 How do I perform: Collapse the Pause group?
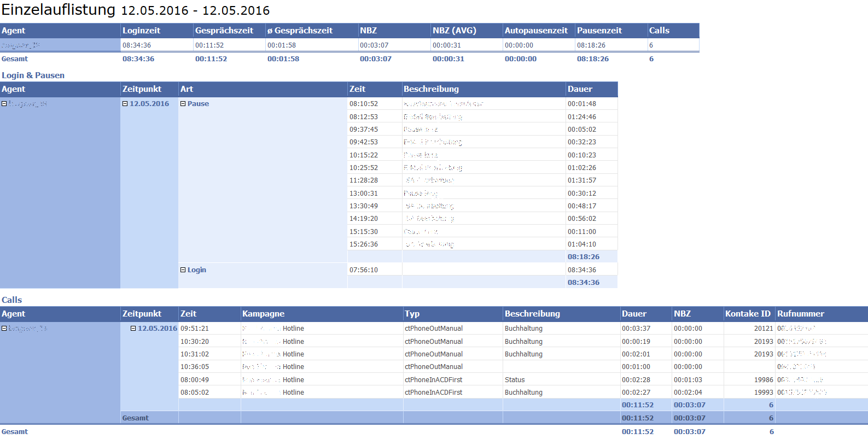click(183, 104)
